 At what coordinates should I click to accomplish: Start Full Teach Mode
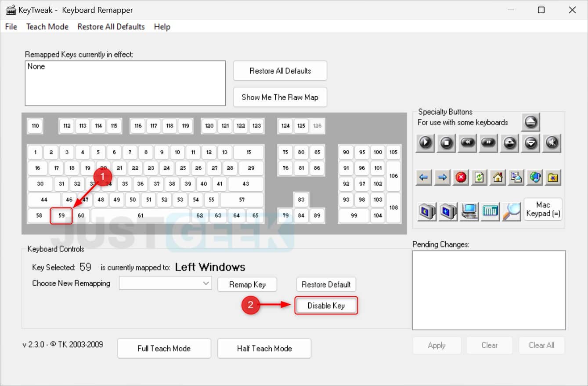[x=164, y=348]
